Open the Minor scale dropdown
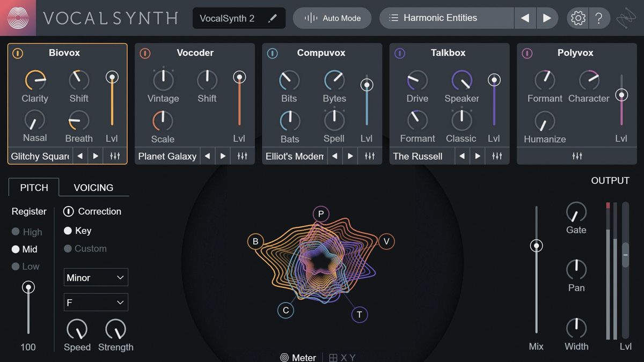 click(x=96, y=277)
